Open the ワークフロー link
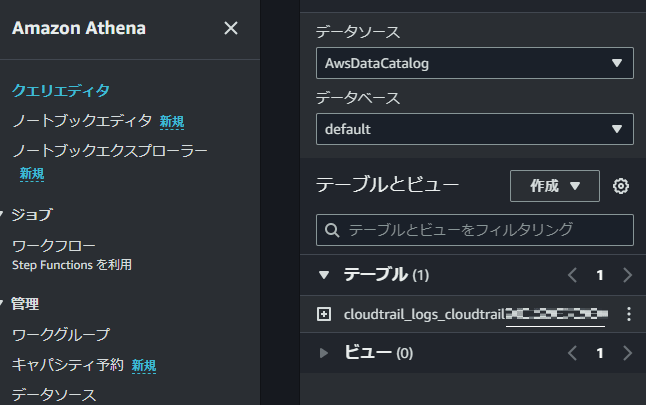 (x=54, y=246)
